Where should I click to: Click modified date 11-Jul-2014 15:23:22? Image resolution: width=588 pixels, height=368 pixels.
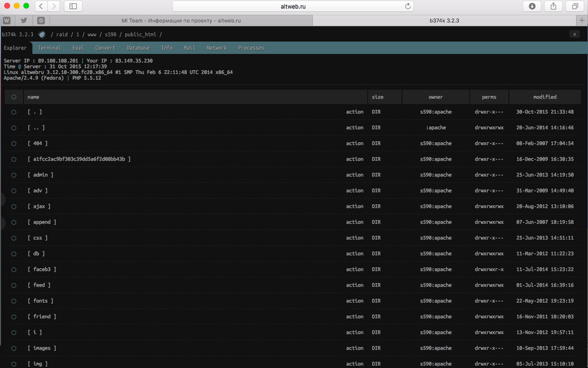point(545,269)
